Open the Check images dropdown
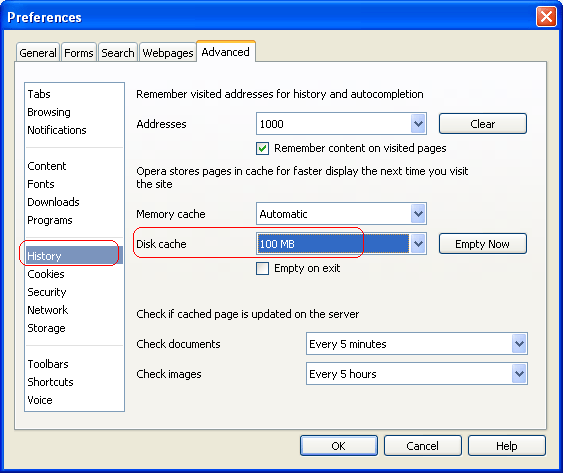The height and width of the screenshot is (473, 564). tap(417, 374)
